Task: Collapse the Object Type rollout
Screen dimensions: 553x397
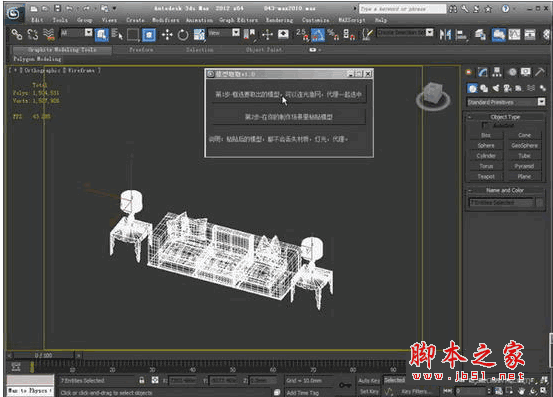Action: pos(505,117)
